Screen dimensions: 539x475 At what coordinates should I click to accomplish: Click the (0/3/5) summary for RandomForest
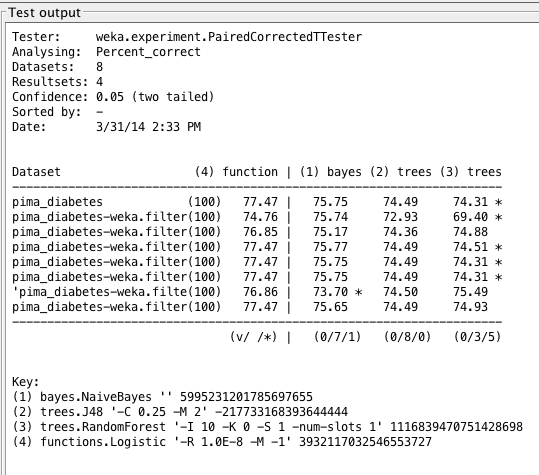477,337
